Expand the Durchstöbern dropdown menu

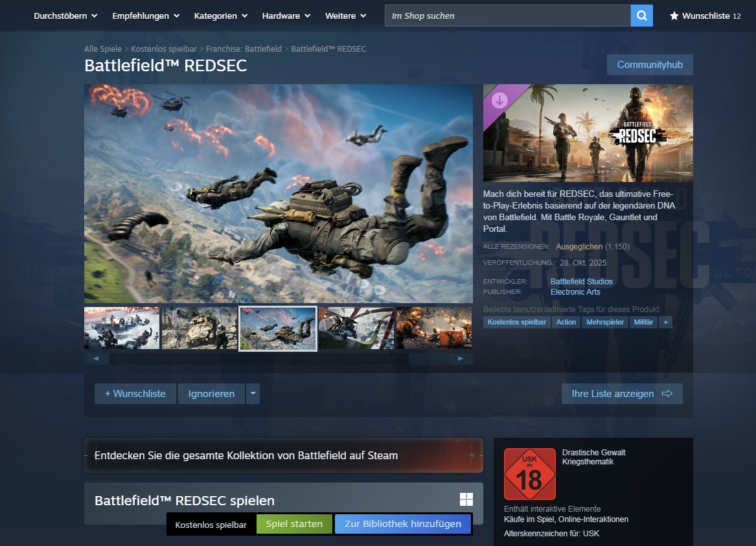coord(65,16)
